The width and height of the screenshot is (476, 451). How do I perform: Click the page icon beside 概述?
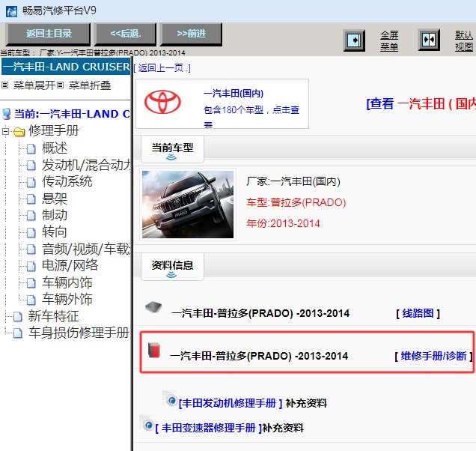(31, 148)
